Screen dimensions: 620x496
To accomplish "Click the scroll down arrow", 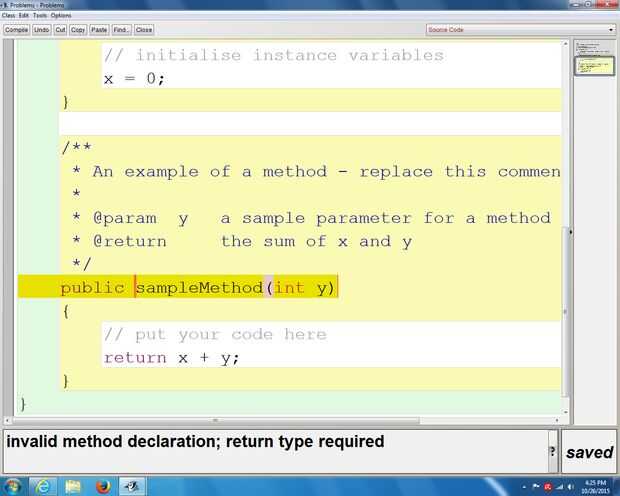I will coord(565,412).
